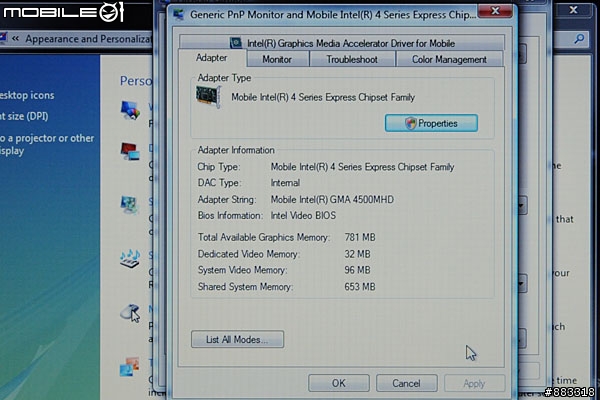Open Intel Graphics Media Accelerator Driver tab
Viewport: 600px width, 400px height.
[x=342, y=43]
